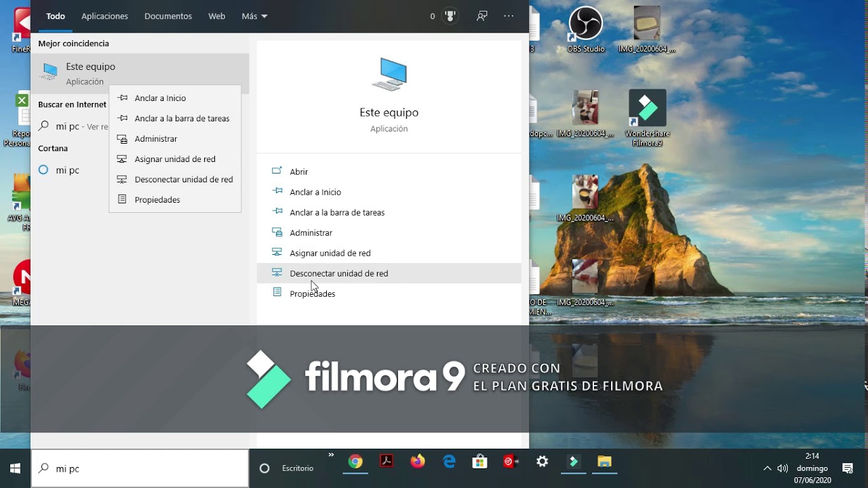The image size is (868, 488).
Task: Click Administrar in the right pane
Action: coord(389,232)
